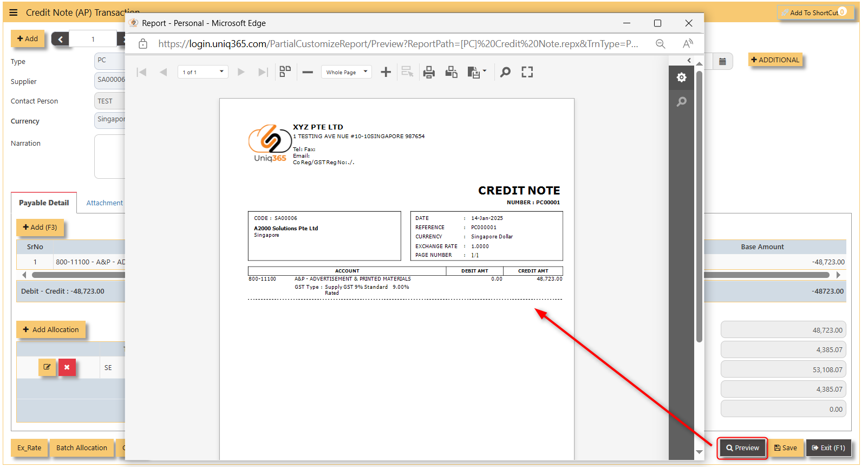868x467 pixels.
Task: Click the Add button at top left
Action: coord(28,38)
